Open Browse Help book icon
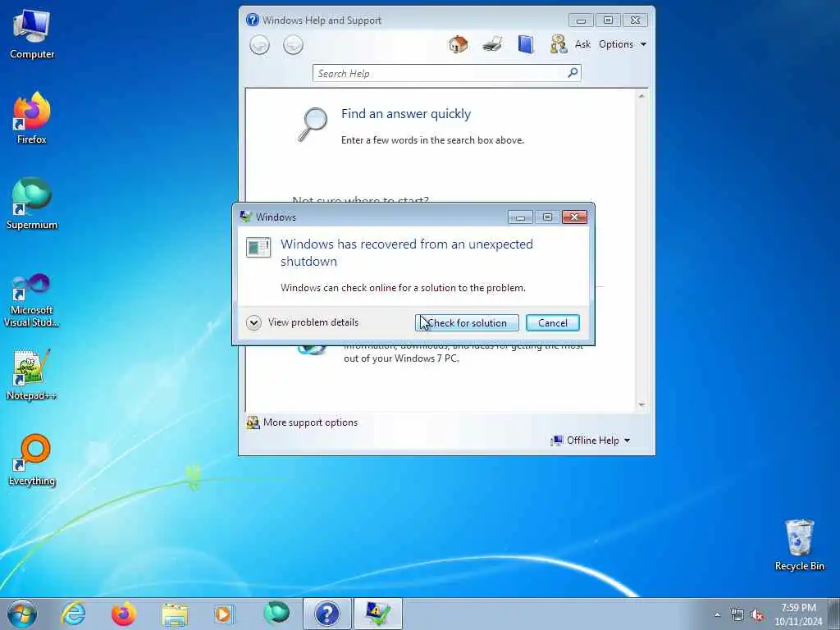Image resolution: width=840 pixels, height=630 pixels. pyautogui.click(x=526, y=44)
